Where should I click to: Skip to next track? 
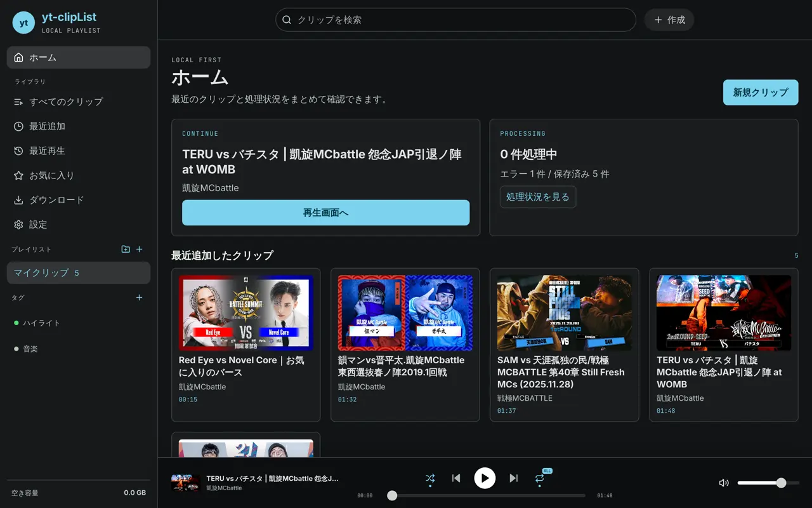[514, 478]
